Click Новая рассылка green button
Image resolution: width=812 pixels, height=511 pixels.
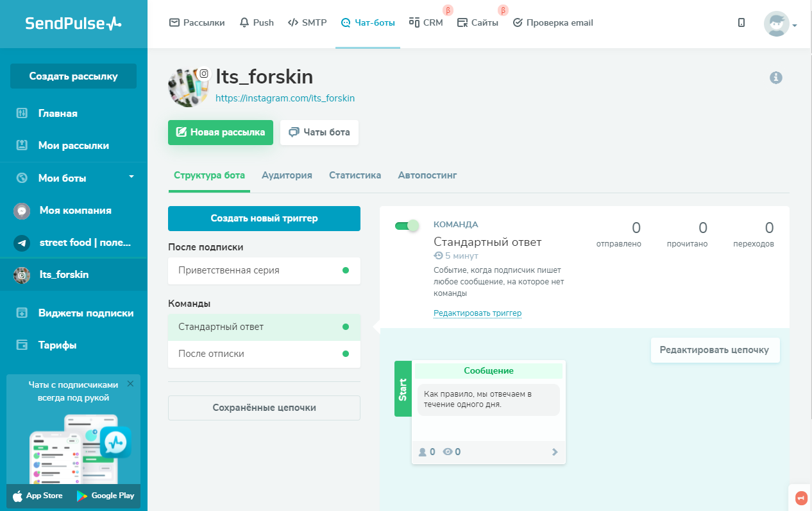(x=221, y=132)
